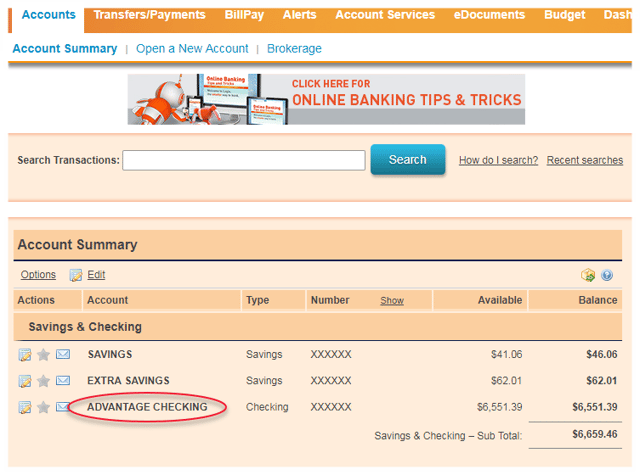Viewport: 640px width, 475px height.
Task: Click the edit icon in EXTRA SAVINGS row
Action: 25,381
